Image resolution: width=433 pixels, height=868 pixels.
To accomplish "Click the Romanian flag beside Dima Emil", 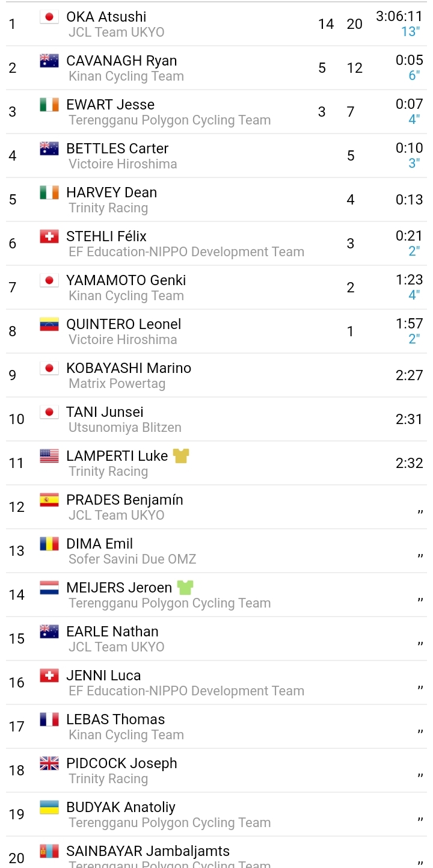I will (49, 544).
